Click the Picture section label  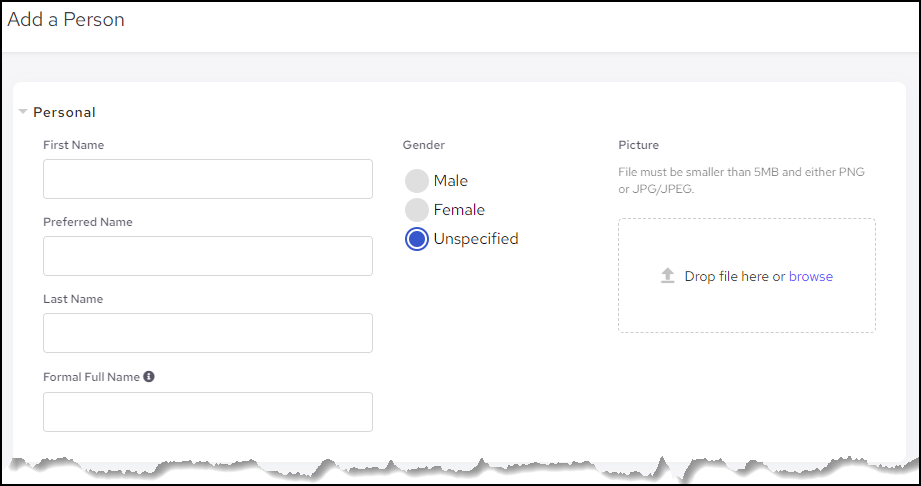tap(638, 145)
